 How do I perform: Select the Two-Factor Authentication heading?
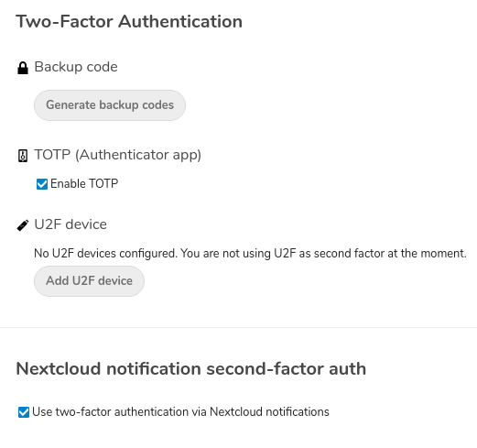click(129, 22)
